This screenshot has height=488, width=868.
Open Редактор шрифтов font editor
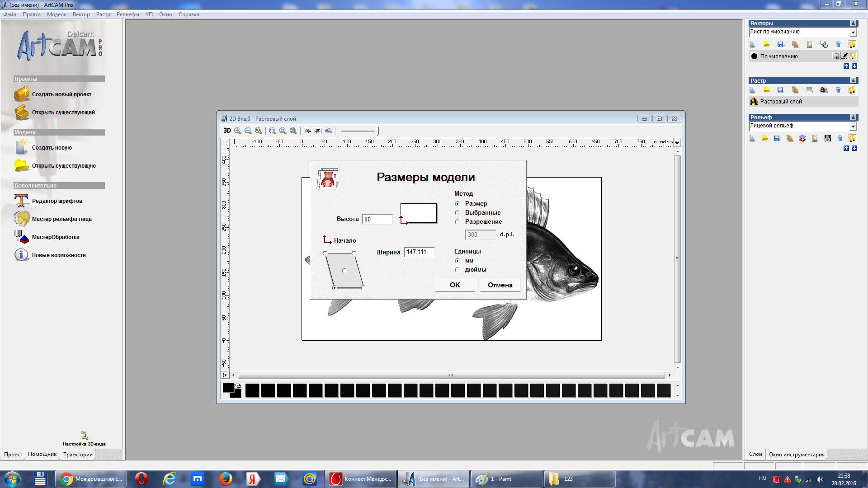point(57,201)
